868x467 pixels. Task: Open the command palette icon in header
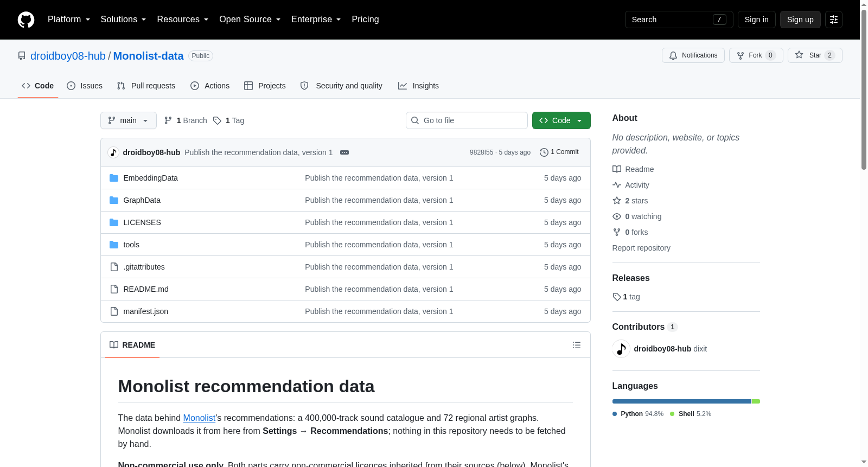coord(834,20)
